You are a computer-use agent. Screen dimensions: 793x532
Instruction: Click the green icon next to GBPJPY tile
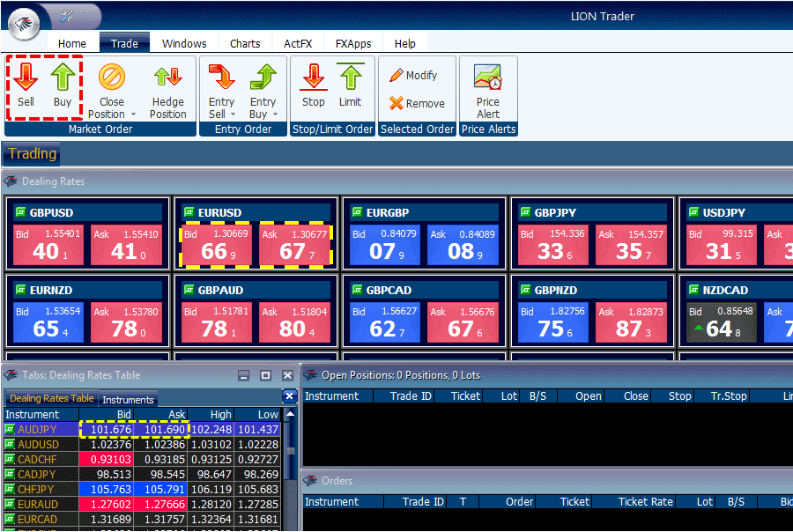point(526,212)
